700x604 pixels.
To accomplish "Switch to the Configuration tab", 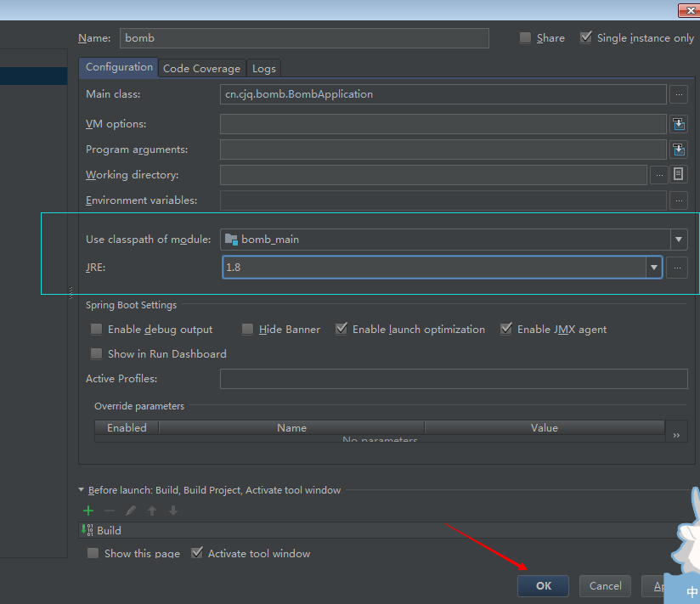I will click(x=119, y=67).
